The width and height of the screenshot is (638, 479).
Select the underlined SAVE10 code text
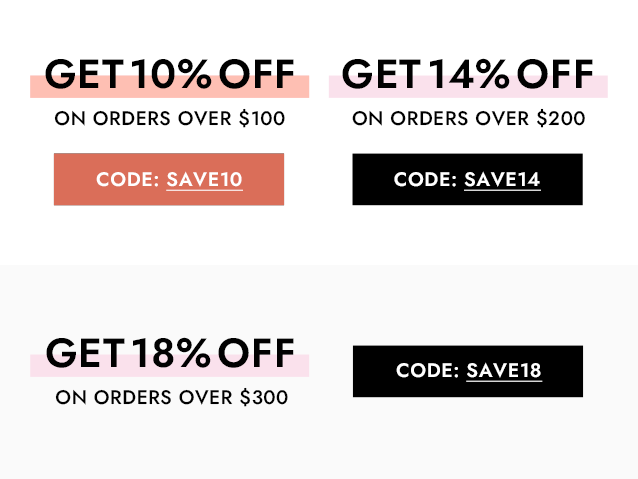coord(204,179)
